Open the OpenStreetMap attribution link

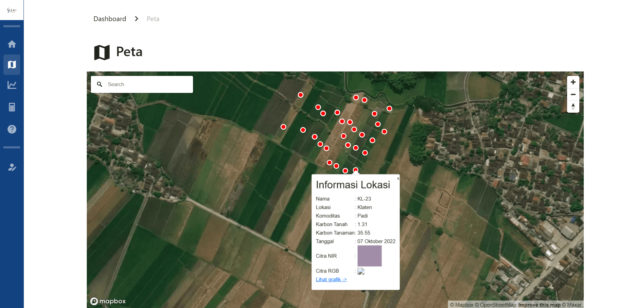pyautogui.click(x=495, y=305)
